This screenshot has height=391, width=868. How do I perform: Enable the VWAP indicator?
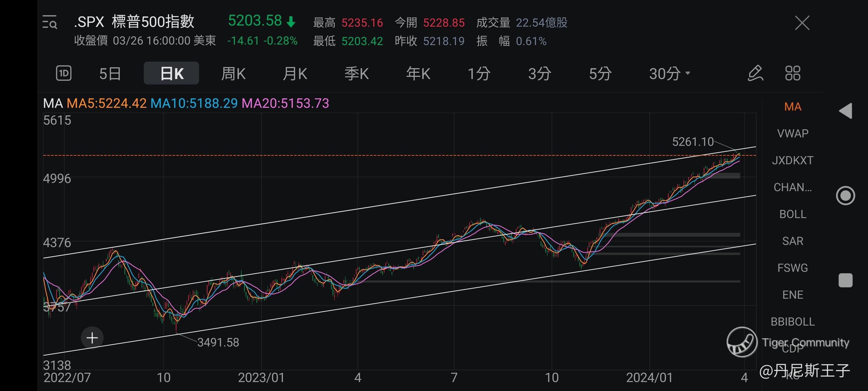coord(793,134)
